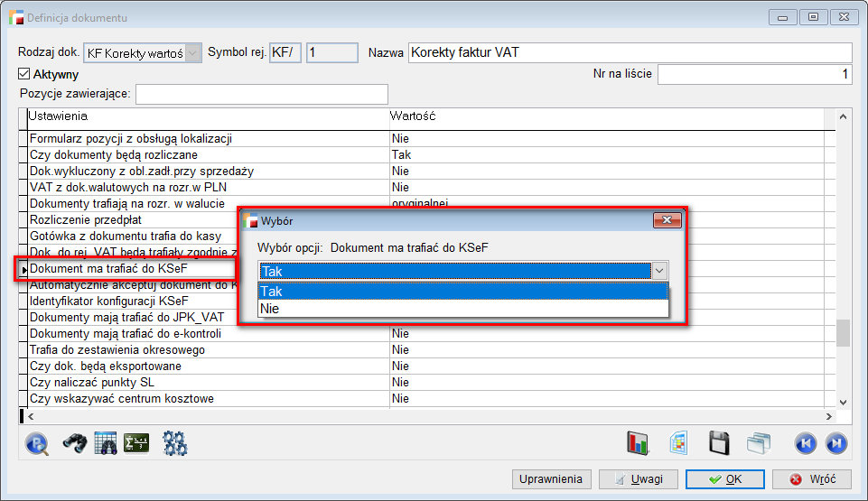868x501 pixels.
Task: Click the floppy disk save icon
Action: tap(719, 443)
